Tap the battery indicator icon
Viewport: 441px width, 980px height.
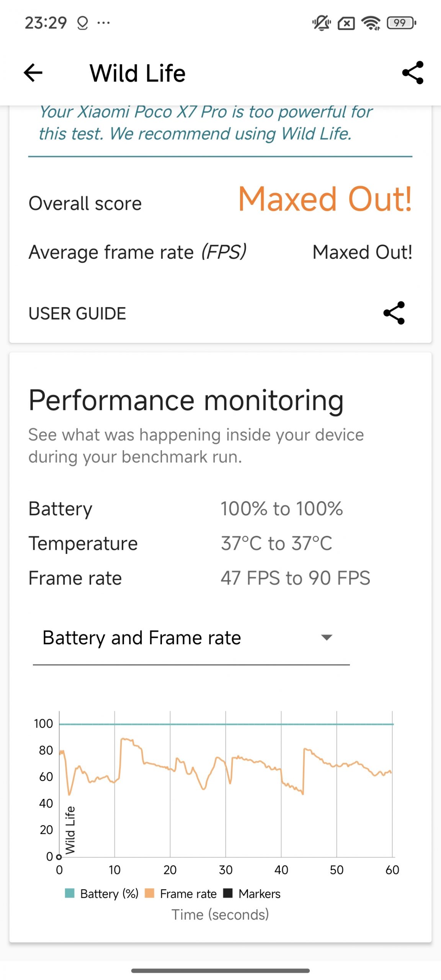[x=401, y=23]
